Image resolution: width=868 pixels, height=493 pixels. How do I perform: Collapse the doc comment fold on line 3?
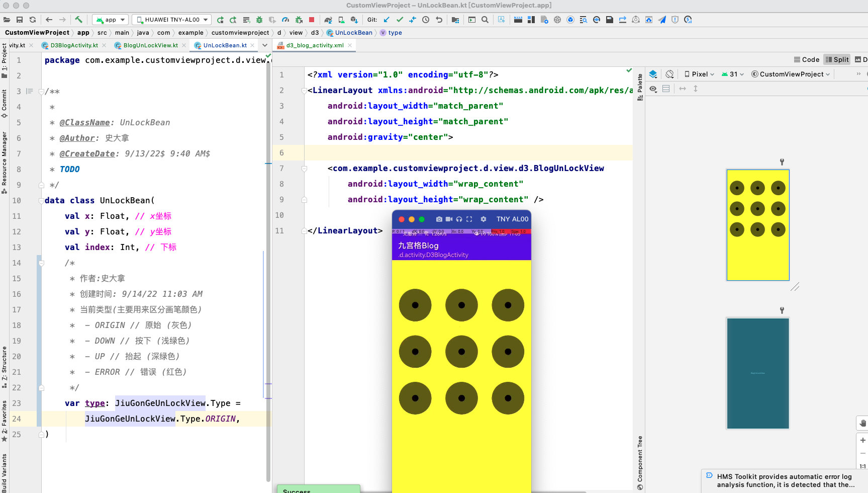42,92
